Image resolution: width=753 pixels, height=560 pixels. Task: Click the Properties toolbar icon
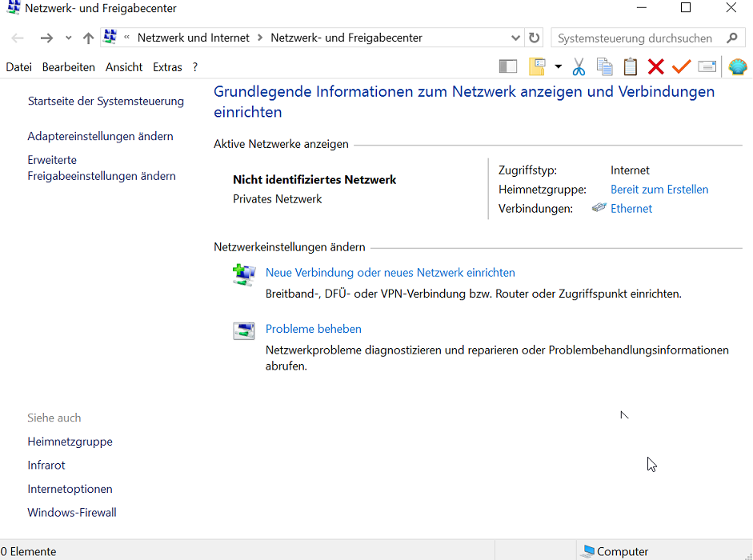[x=707, y=66]
